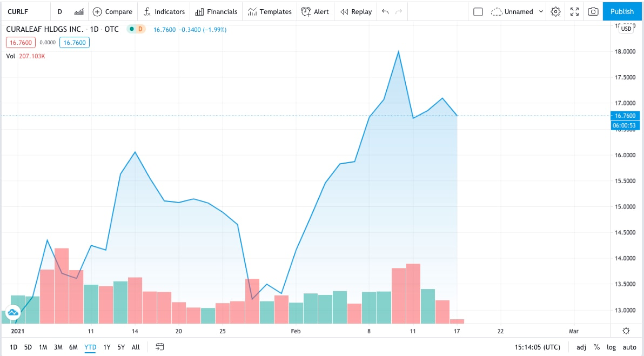644x356 pixels.
Task: Click the red 16.7600 sell price box
Action: [x=21, y=43]
